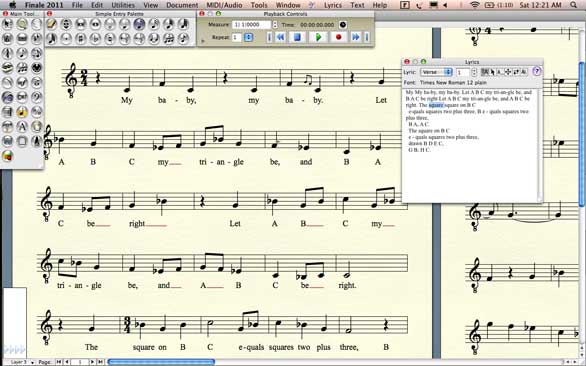This screenshot has height=366, width=586.
Task: Select the half note duration in Simple Entry
Action: pos(110,24)
